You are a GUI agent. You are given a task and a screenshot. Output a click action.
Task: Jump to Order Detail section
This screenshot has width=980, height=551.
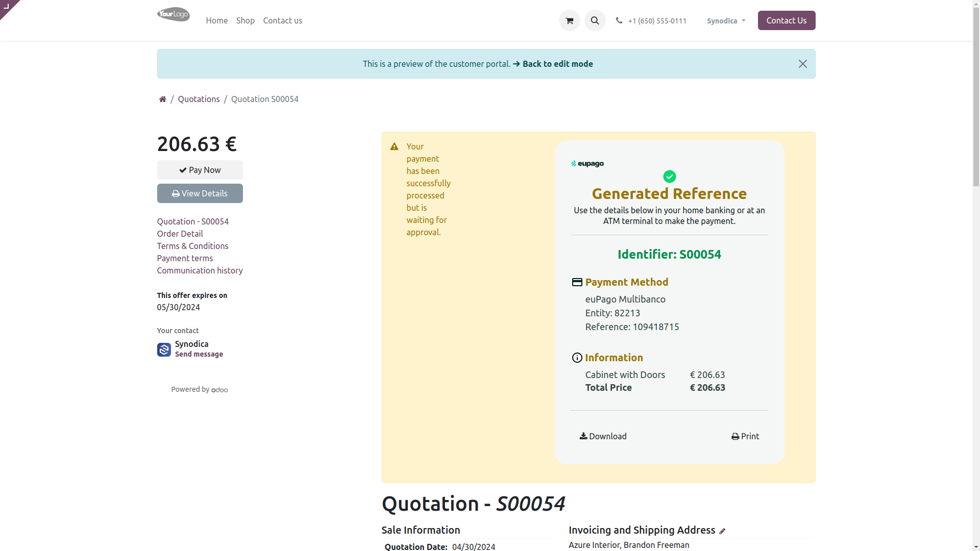(x=180, y=234)
